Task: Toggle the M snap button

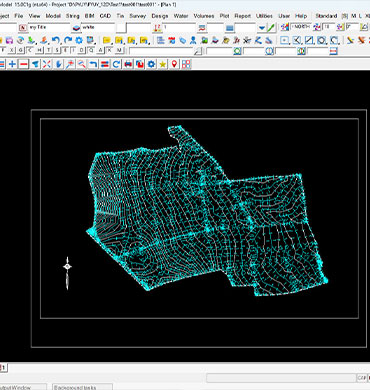Action: (119, 50)
